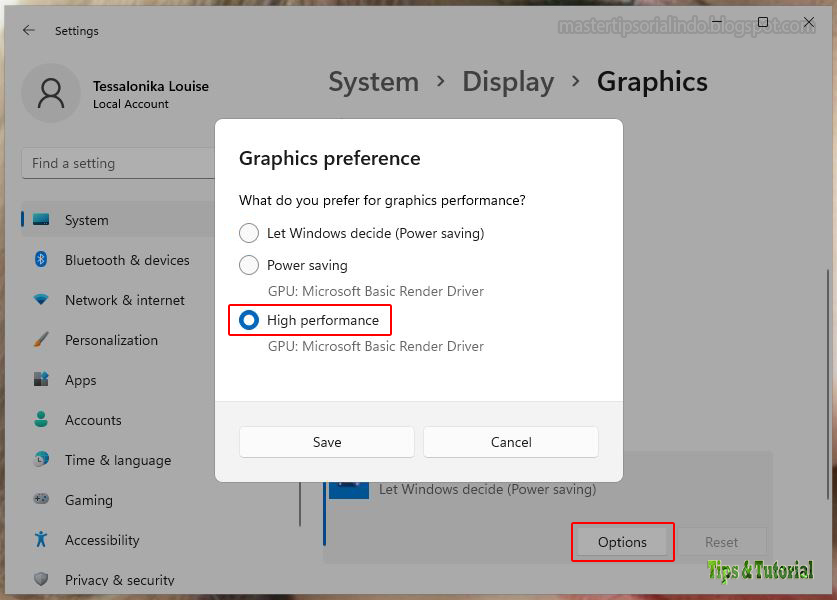This screenshot has height=600, width=837.
Task: Open the user profile avatar icon
Action: click(51, 93)
